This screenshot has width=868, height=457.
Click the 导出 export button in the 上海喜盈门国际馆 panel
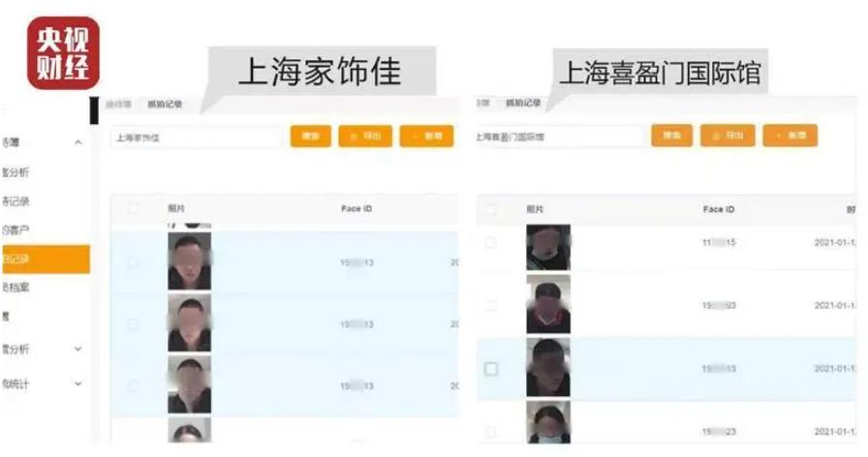pos(728,135)
